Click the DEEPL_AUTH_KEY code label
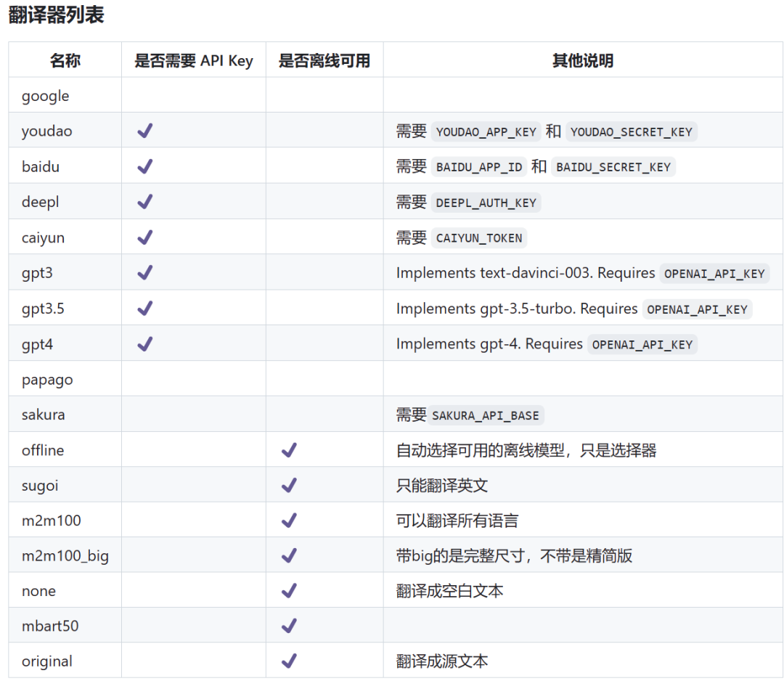The width and height of the screenshot is (784, 681). point(486,203)
